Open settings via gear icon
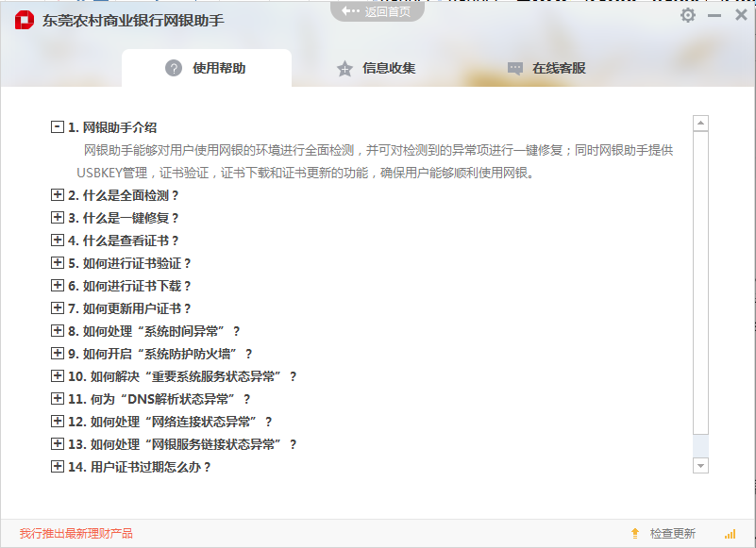This screenshot has height=548, width=756. [688, 15]
